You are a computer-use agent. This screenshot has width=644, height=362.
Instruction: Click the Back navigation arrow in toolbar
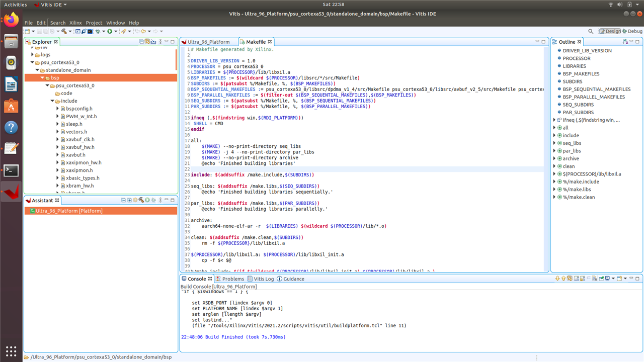click(x=143, y=31)
